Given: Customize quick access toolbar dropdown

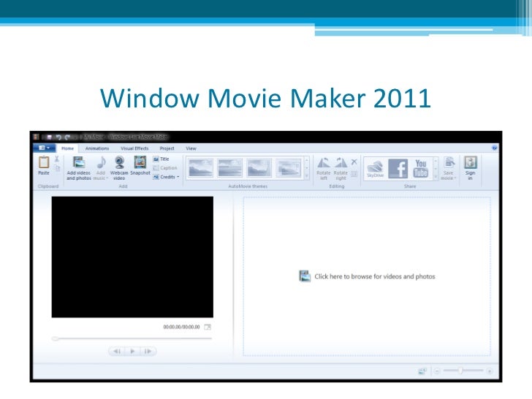Looking at the screenshot, I should tap(75, 137).
